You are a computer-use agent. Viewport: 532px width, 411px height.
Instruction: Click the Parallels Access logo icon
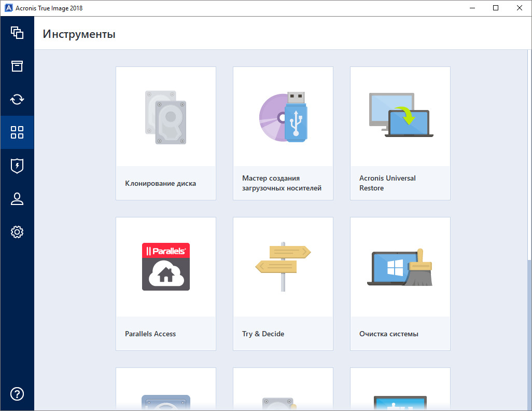click(166, 267)
